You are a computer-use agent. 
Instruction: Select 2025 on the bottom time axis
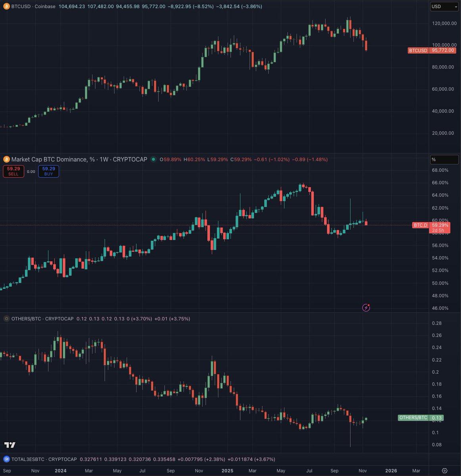tap(227, 471)
